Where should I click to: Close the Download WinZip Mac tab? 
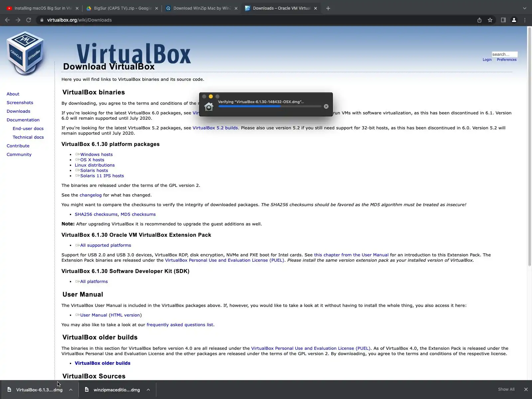pyautogui.click(x=236, y=8)
